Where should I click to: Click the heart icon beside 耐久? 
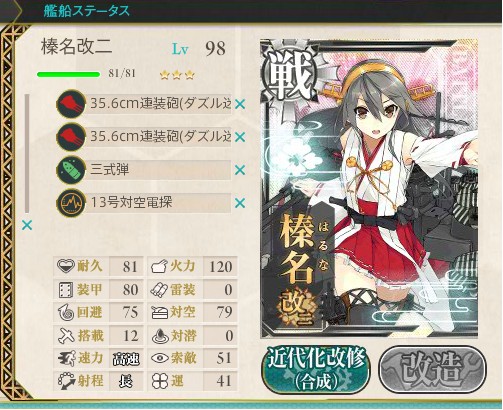(65, 266)
